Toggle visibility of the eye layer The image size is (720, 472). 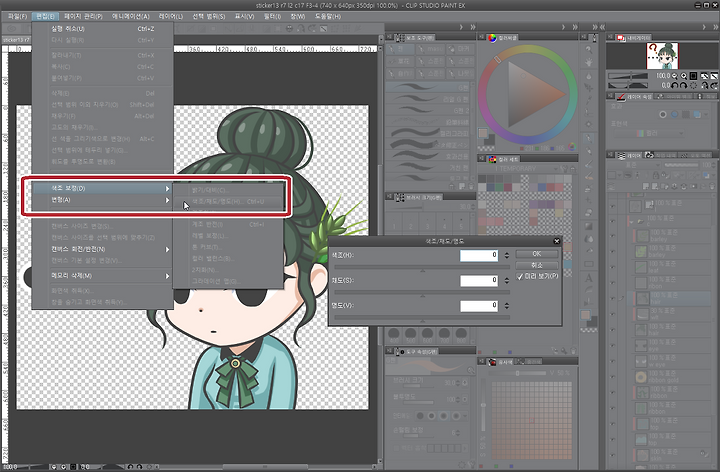pyautogui.click(x=612, y=345)
